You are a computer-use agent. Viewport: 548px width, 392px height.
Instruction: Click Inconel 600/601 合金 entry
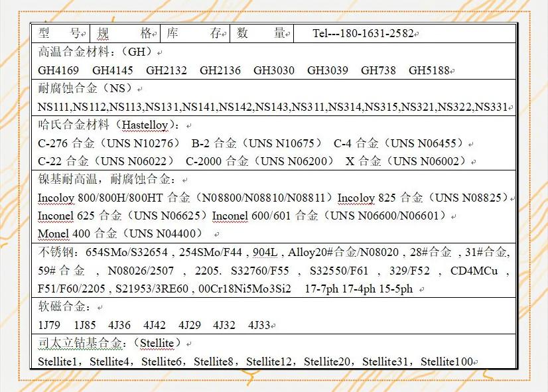(x=330, y=216)
